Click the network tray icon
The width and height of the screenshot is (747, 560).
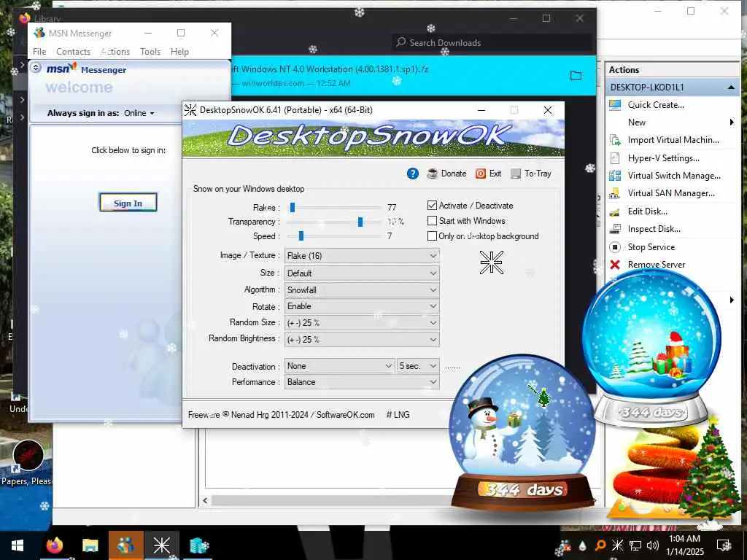pos(635,545)
